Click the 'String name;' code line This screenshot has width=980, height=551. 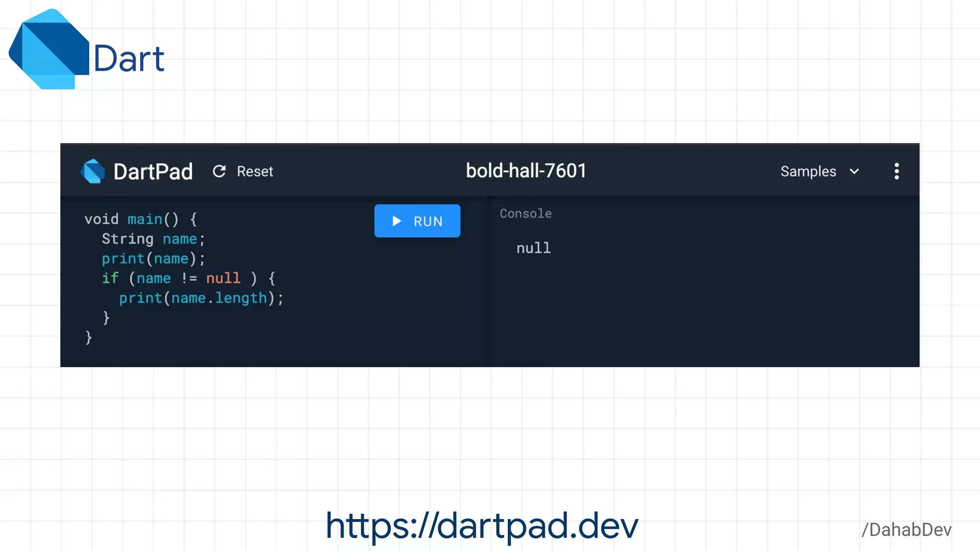pos(153,239)
